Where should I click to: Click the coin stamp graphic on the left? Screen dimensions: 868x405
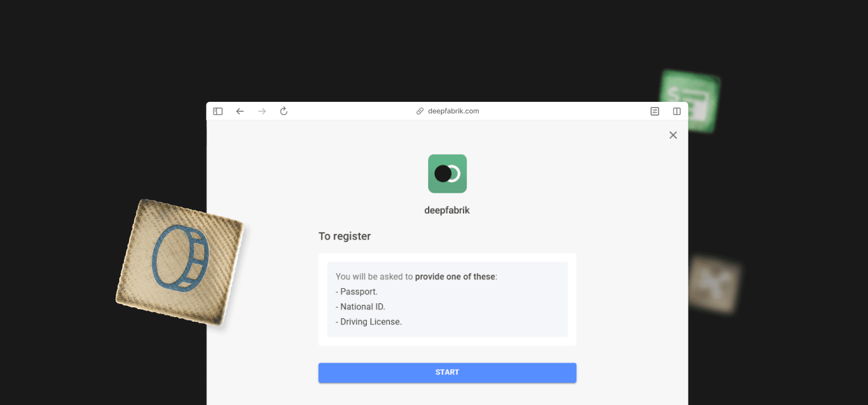179,262
